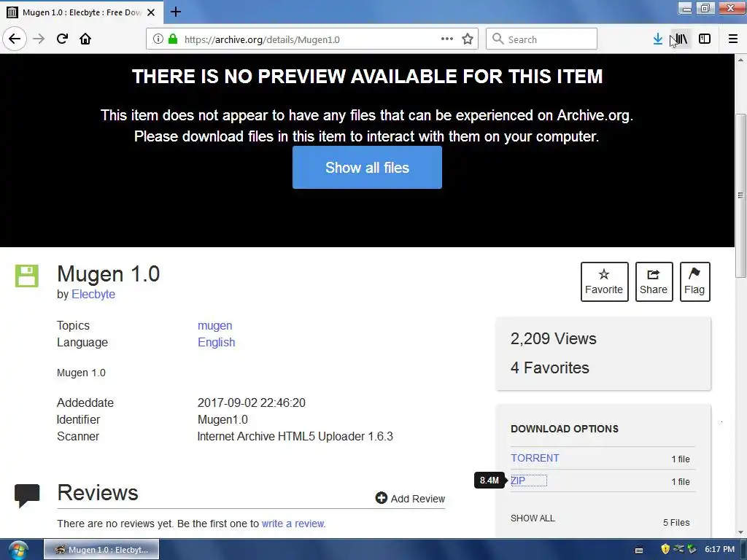Open the Library bookshelf icon
This screenshot has height=560, width=747.
(x=681, y=39)
